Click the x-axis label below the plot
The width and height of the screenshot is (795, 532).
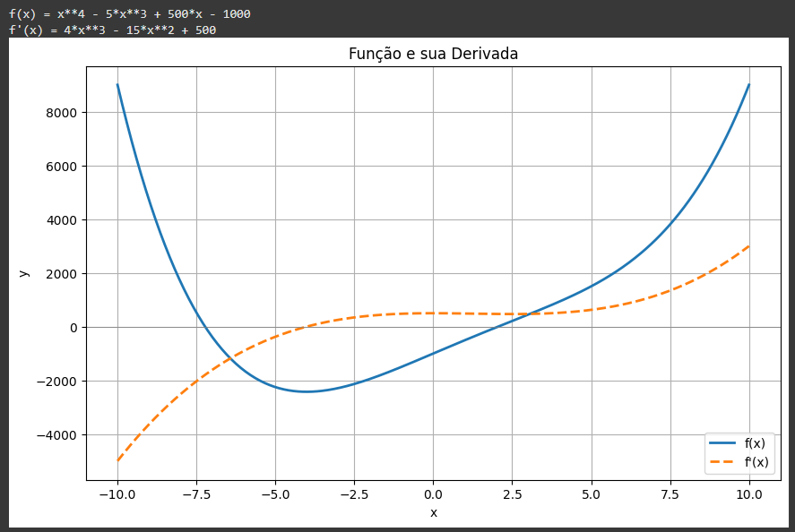click(x=433, y=512)
